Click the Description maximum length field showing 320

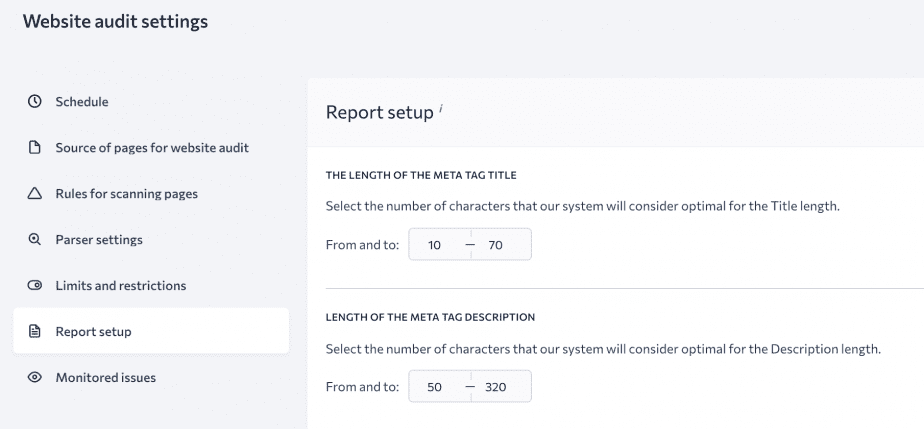[500, 387]
